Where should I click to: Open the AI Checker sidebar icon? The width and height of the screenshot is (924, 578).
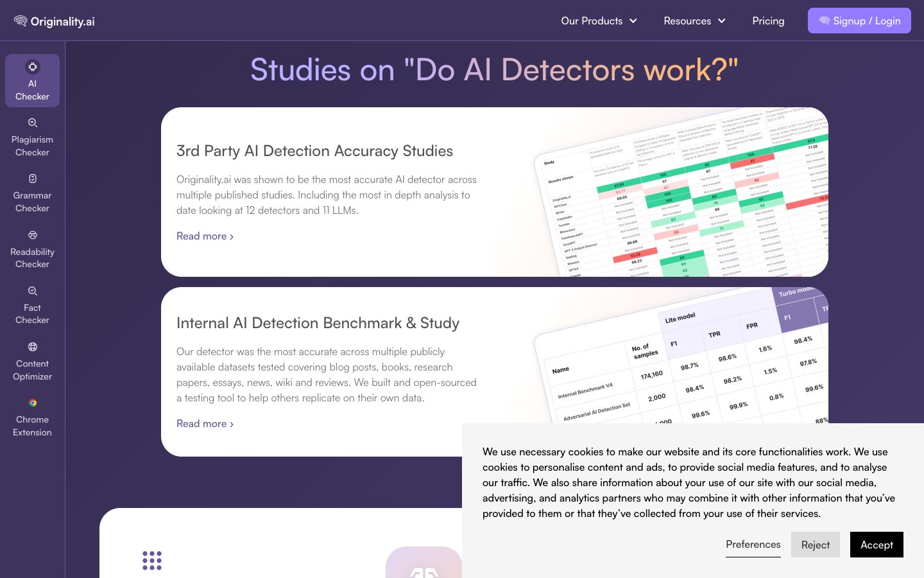point(32,67)
